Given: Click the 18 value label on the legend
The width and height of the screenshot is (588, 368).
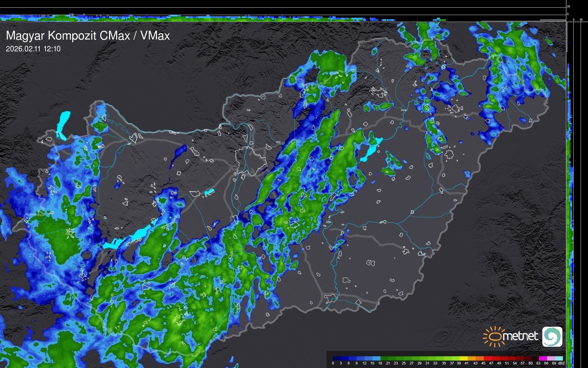Looking at the screenshot, I should [380, 363].
